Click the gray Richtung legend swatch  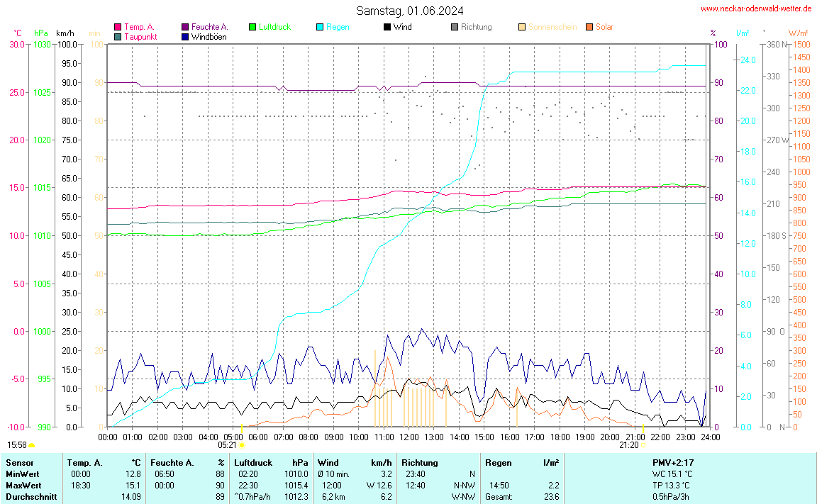pyautogui.click(x=455, y=27)
